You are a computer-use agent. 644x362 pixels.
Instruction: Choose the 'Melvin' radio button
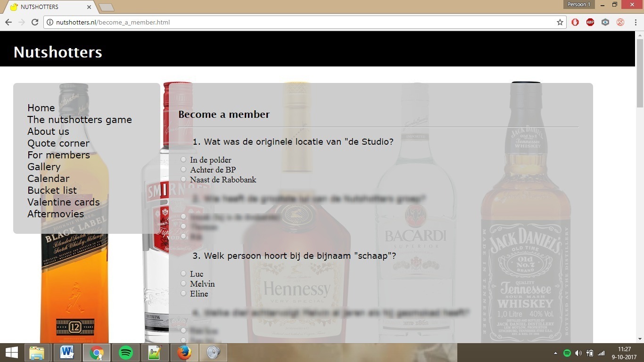pos(183,283)
